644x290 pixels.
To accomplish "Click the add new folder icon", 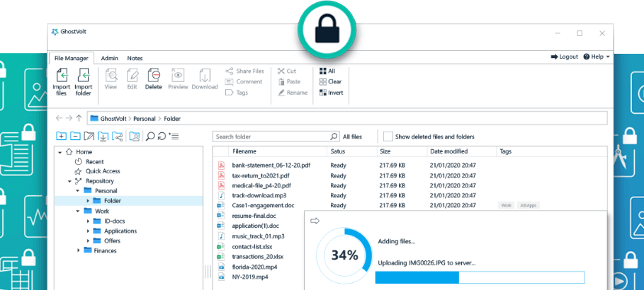I will coord(61,137).
